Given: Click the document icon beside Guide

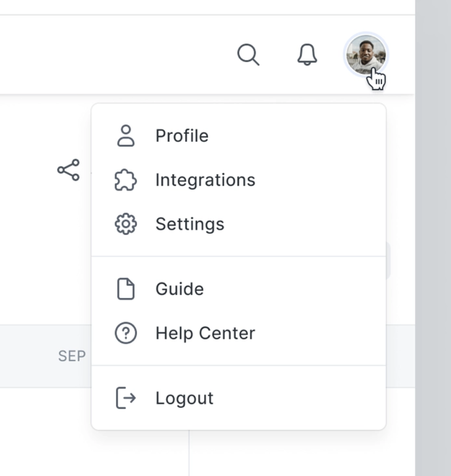Looking at the screenshot, I should (126, 289).
